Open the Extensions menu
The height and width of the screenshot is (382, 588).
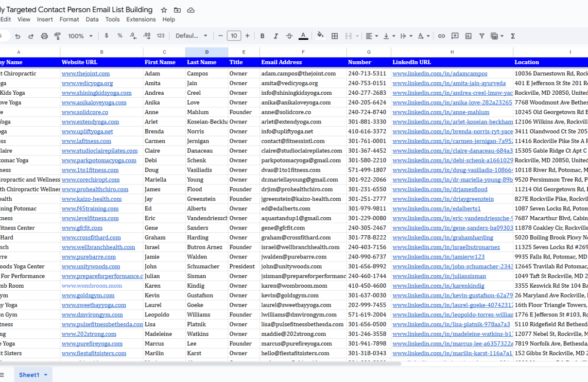pos(141,19)
